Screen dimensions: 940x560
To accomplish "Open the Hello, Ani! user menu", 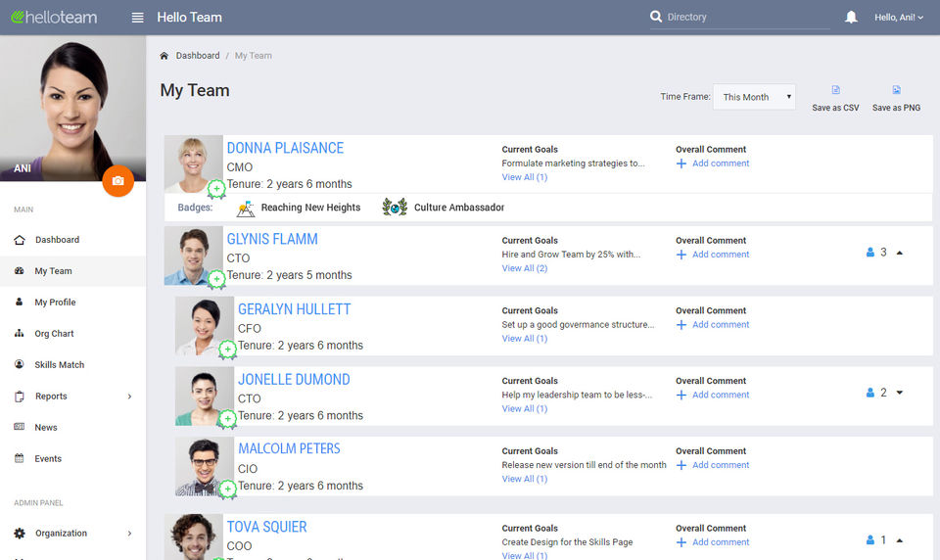I will pyautogui.click(x=899, y=18).
